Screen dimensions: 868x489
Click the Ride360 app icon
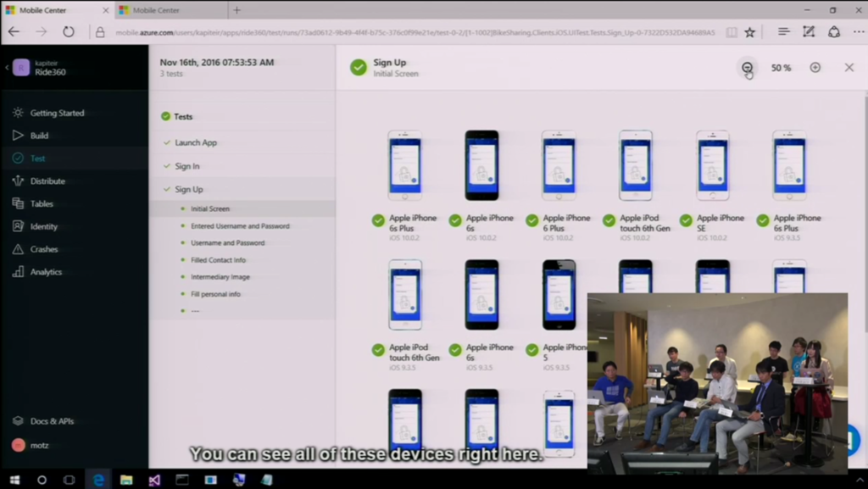click(x=21, y=68)
